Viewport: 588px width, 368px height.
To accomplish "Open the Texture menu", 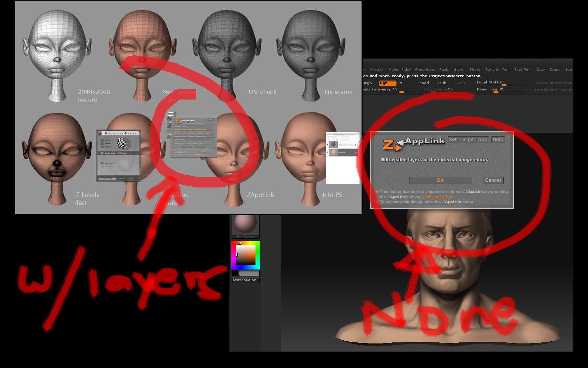I will point(491,69).
